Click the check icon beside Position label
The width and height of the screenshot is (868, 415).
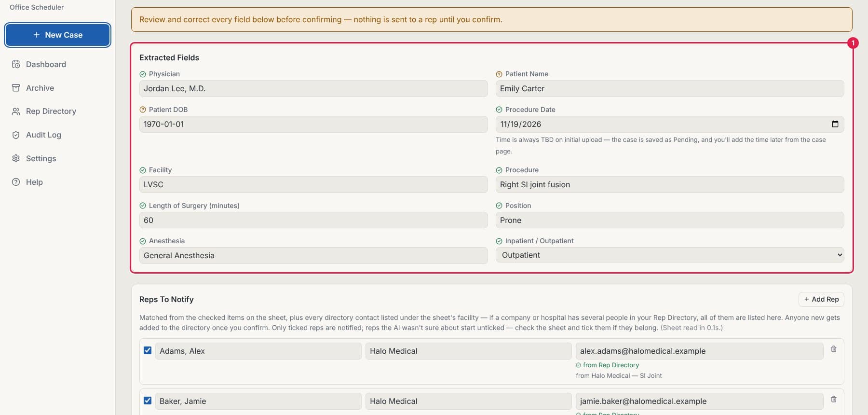[499, 206]
